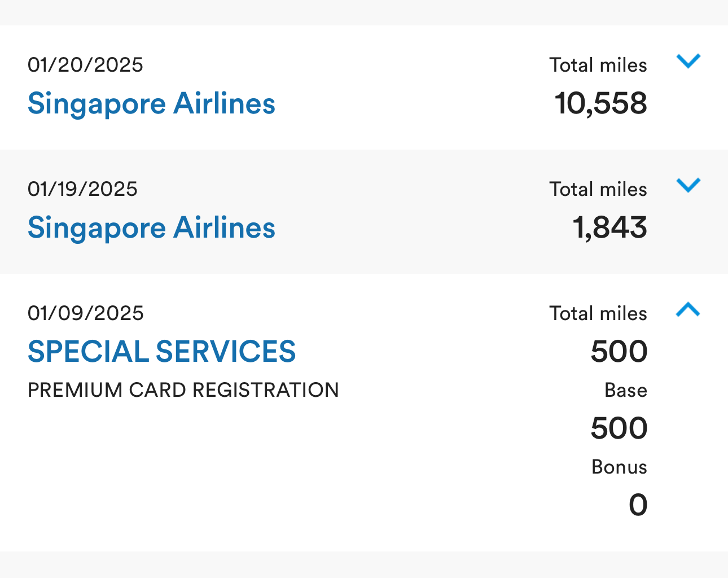Expand the 01/20/2025 Singapore Airlines entry chevron

(x=688, y=60)
